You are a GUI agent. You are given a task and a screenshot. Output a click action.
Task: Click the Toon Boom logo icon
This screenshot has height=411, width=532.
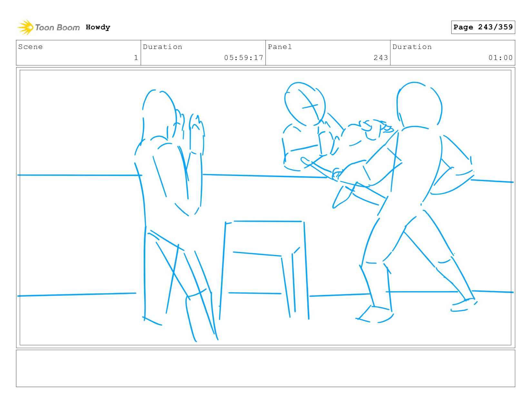click(x=25, y=27)
